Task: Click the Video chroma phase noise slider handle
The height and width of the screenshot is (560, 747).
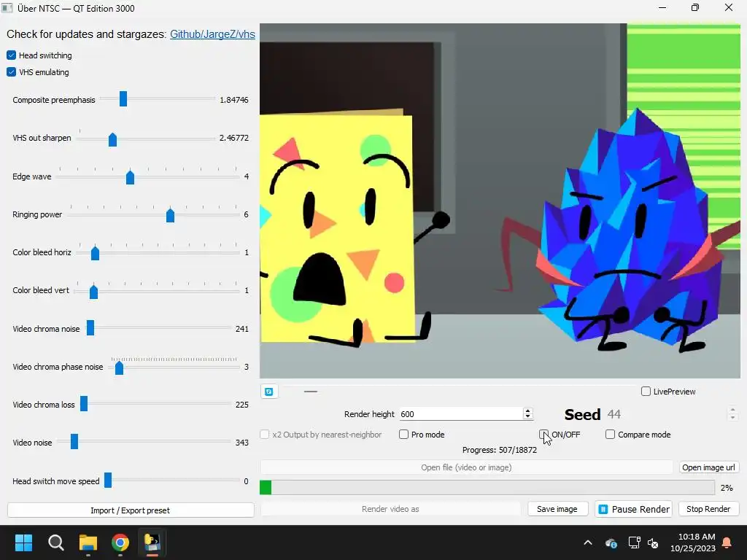Action: [120, 367]
